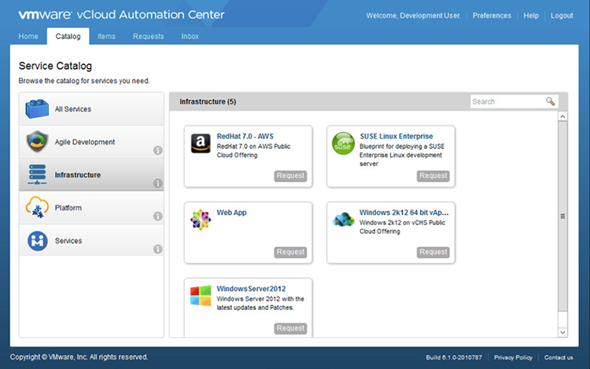Image resolution: width=590 pixels, height=369 pixels.
Task: Open the Inbox tab
Action: click(190, 36)
